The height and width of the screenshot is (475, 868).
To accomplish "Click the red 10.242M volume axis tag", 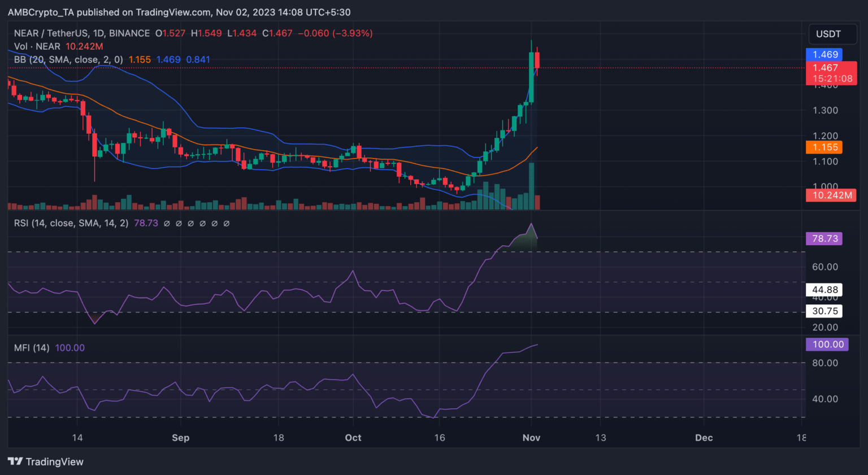I will click(831, 195).
